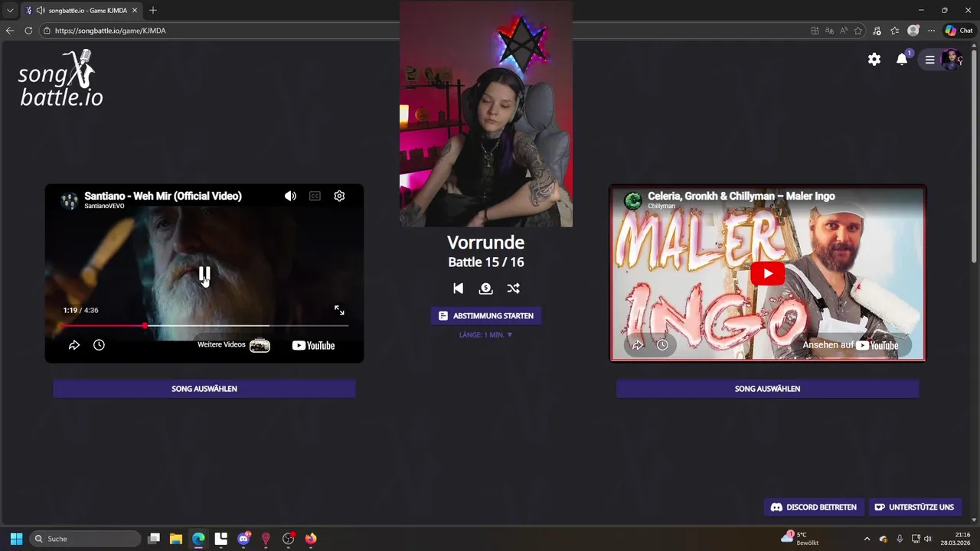Click Unterstütze Uns button
This screenshot has width=980, height=551.
pyautogui.click(x=914, y=507)
